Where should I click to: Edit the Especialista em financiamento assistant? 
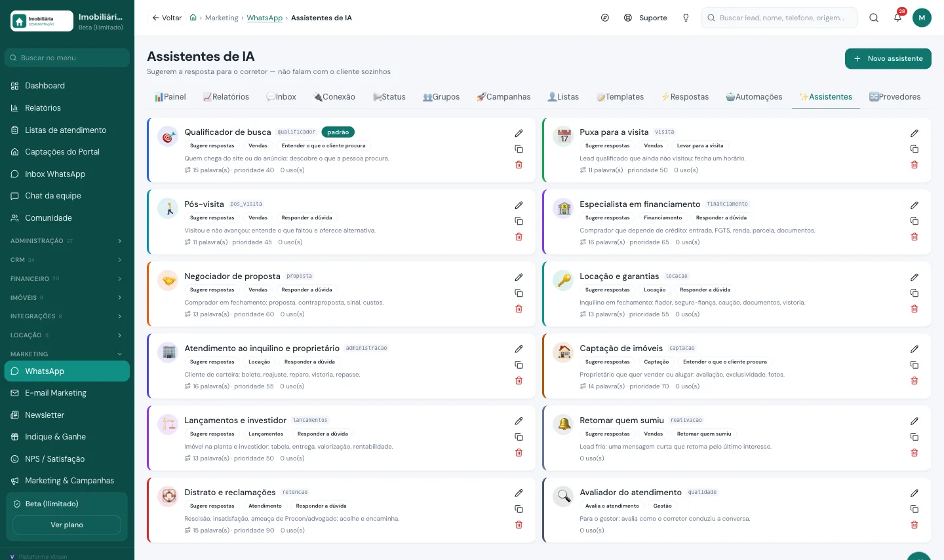(x=914, y=205)
